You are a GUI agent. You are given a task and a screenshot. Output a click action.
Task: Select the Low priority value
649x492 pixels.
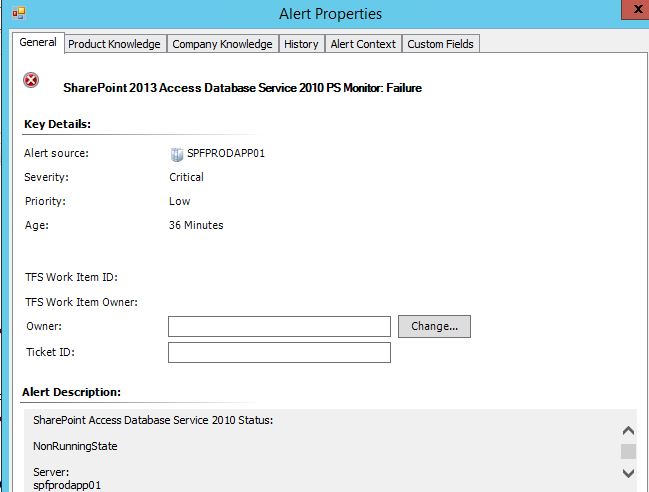[x=180, y=201]
